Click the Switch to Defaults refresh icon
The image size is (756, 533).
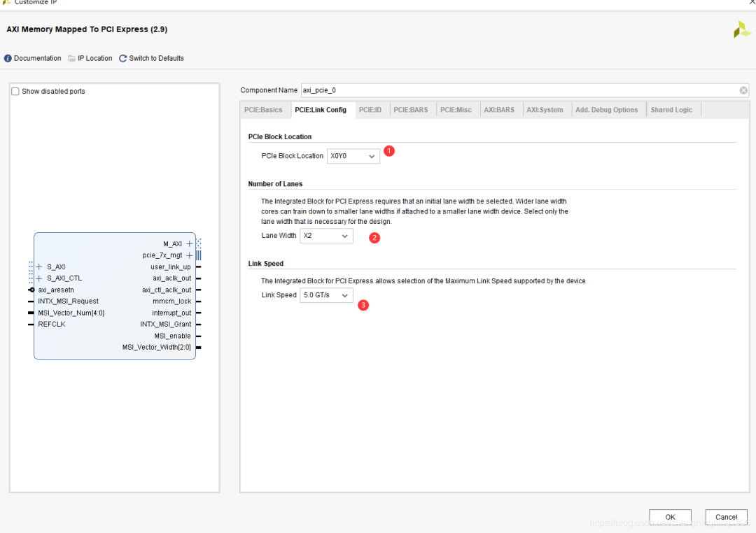[x=123, y=59]
